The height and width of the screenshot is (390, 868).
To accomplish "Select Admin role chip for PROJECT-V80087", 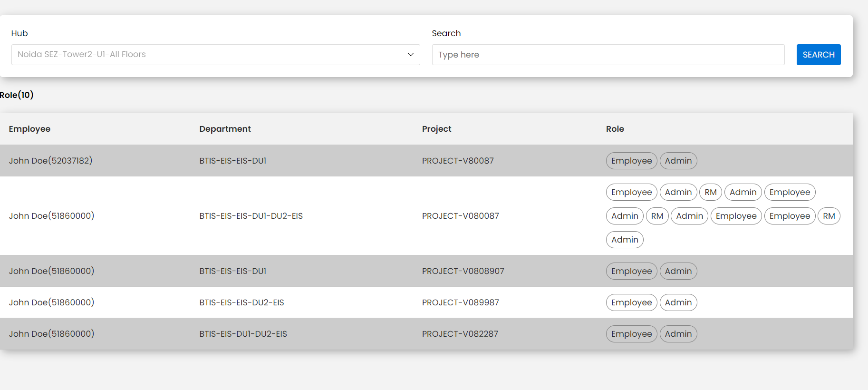I will point(678,161).
